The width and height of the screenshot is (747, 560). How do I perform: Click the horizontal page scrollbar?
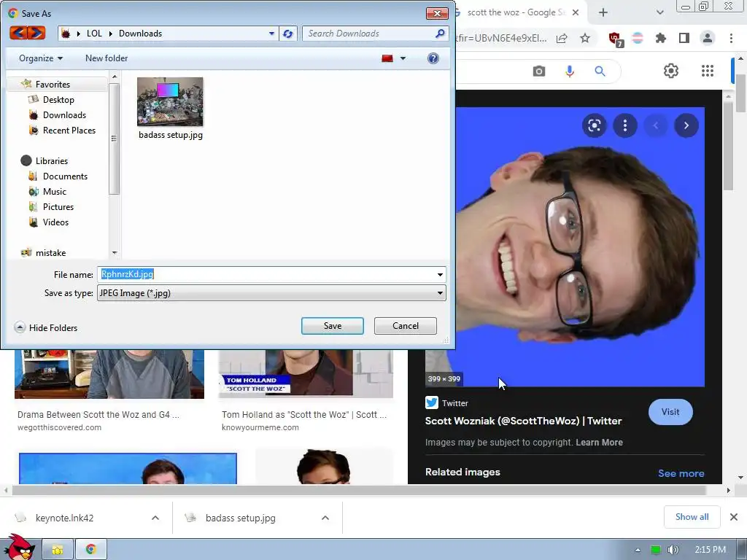pos(359,490)
